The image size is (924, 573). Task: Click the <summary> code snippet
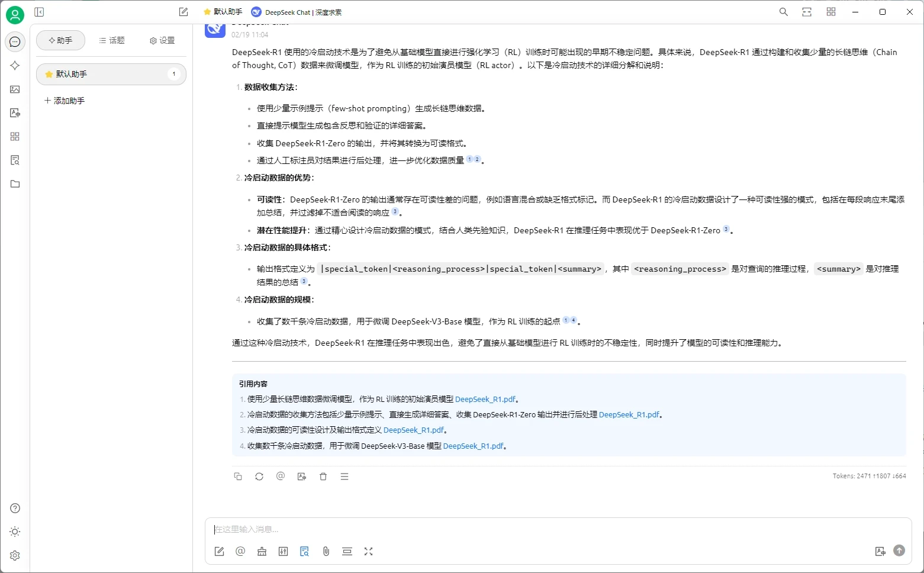(838, 269)
